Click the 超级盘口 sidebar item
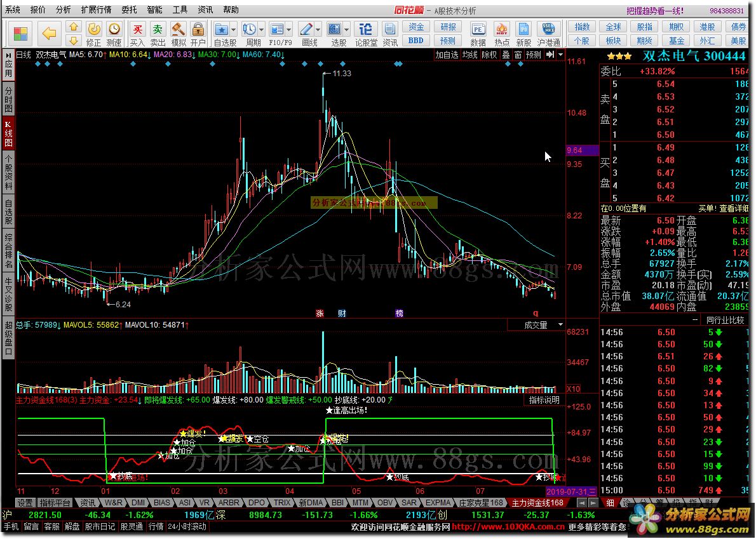 click(x=8, y=338)
